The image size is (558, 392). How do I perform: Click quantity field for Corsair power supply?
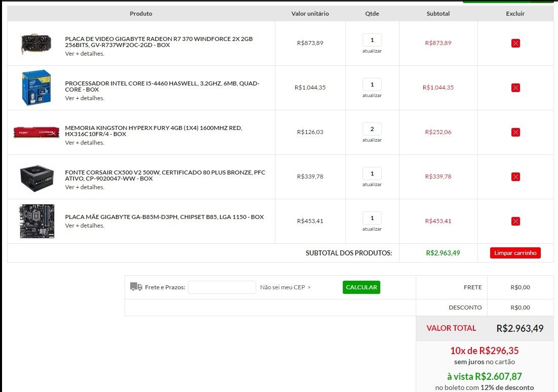click(x=372, y=173)
